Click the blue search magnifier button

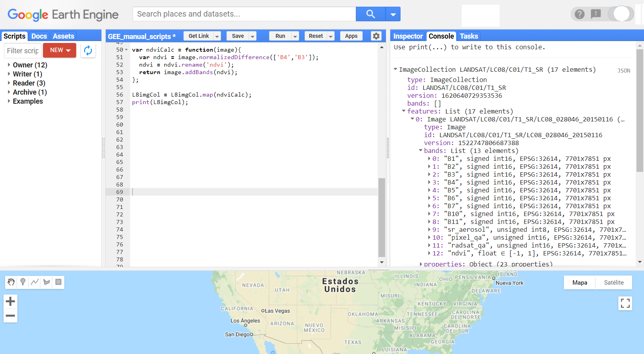tap(370, 14)
